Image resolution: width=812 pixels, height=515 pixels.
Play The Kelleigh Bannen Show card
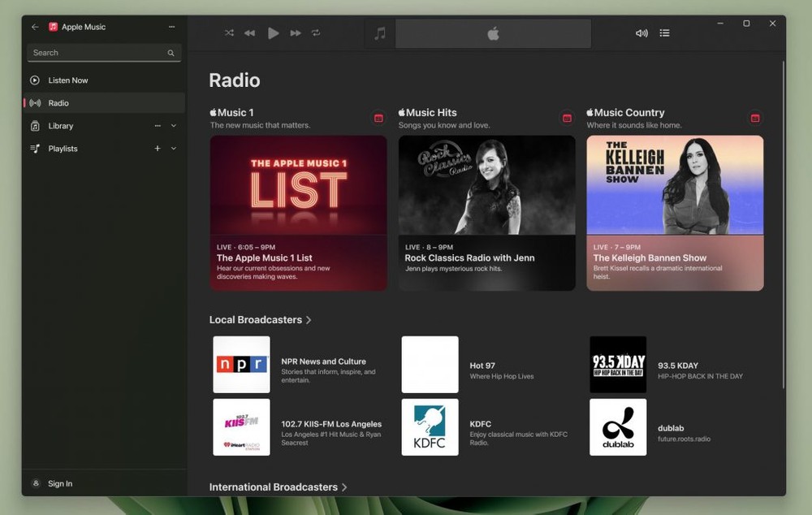675,213
